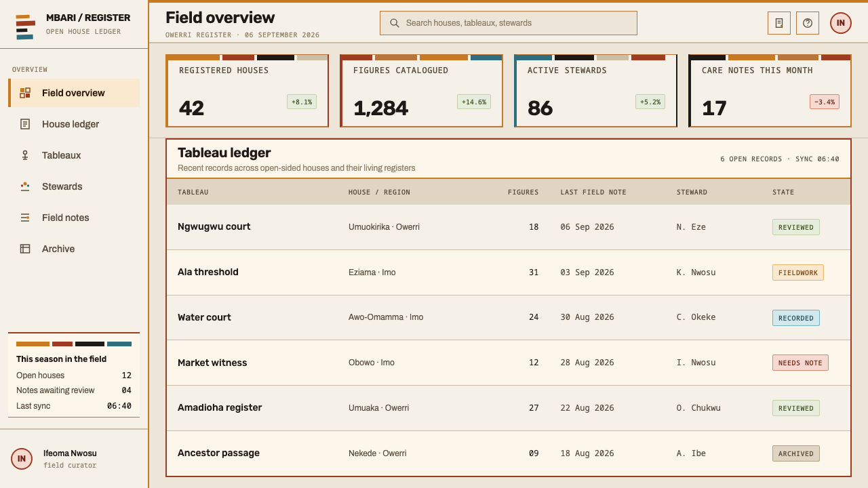Screen dimensions: 868x488
Task: Open the Archive section in the sidebar
Action: pos(74,249)
